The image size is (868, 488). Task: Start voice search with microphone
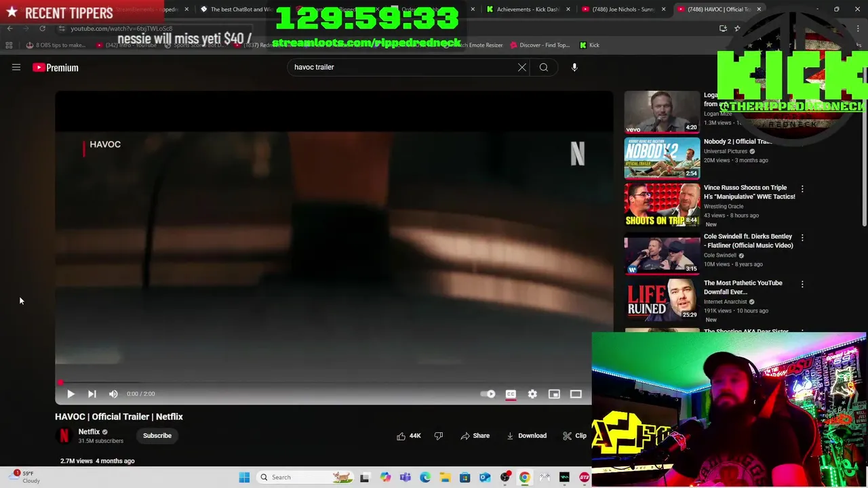[574, 67]
